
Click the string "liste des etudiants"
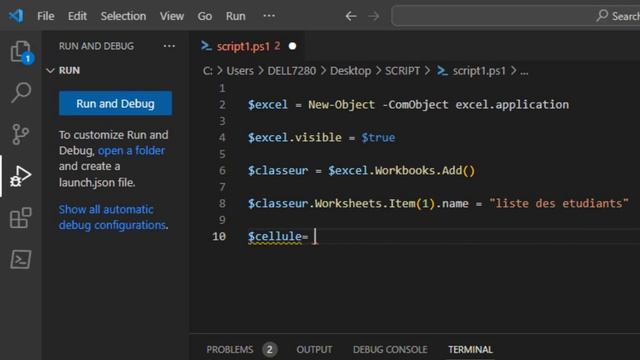559,203
